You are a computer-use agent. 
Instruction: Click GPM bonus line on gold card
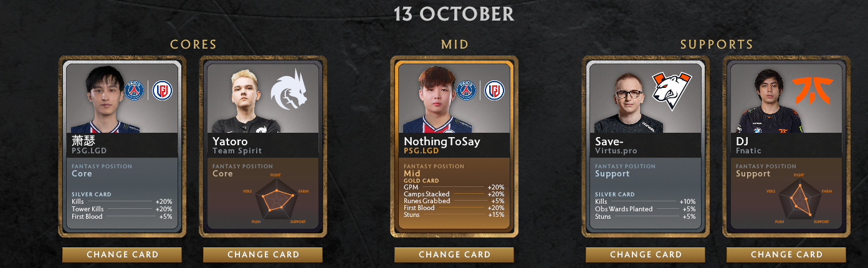454,187
